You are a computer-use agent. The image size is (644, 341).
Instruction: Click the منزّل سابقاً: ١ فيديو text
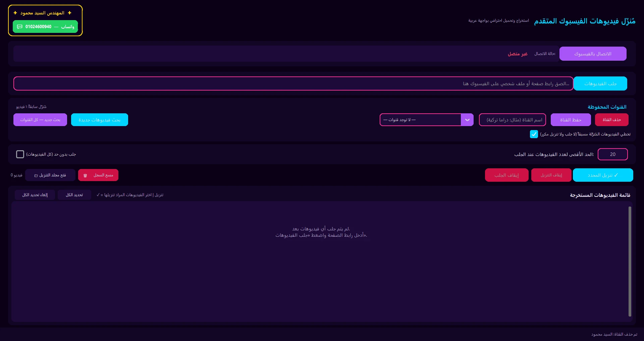(x=31, y=107)
